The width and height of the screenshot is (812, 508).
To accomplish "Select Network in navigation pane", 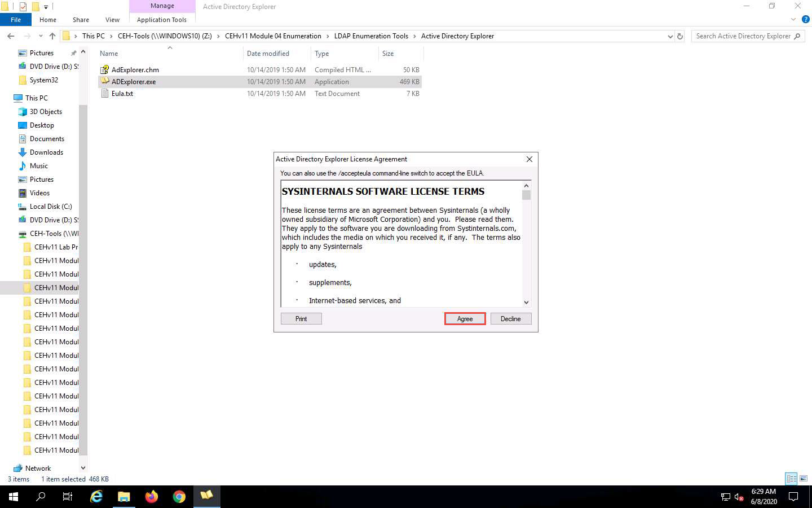I will point(38,468).
